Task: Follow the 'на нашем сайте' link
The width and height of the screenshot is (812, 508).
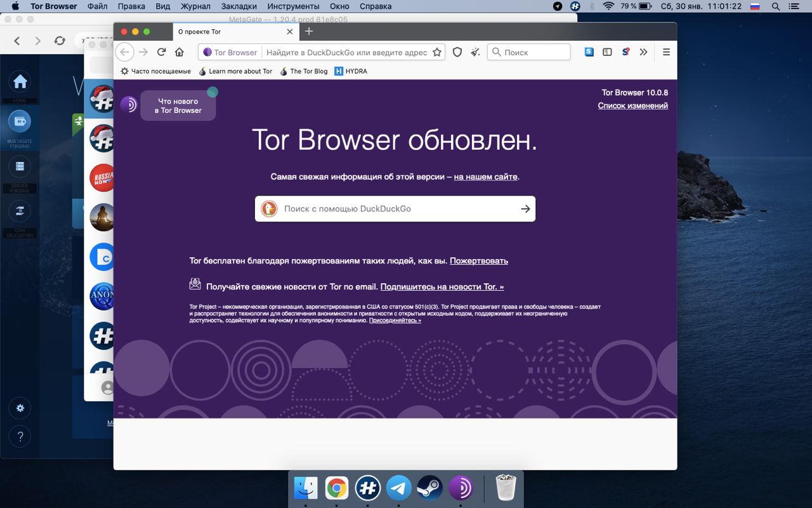Action: coord(485,177)
